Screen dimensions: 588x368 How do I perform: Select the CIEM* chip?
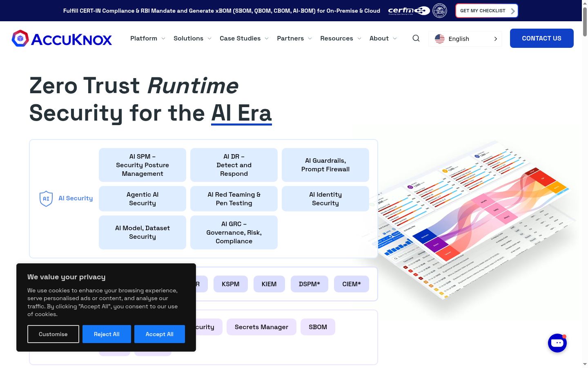[x=352, y=284]
